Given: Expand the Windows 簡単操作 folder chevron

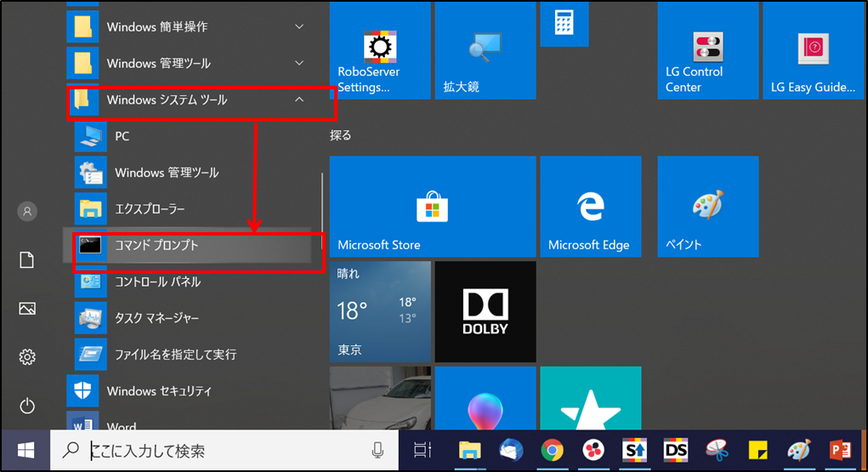Looking at the screenshot, I should (x=299, y=26).
